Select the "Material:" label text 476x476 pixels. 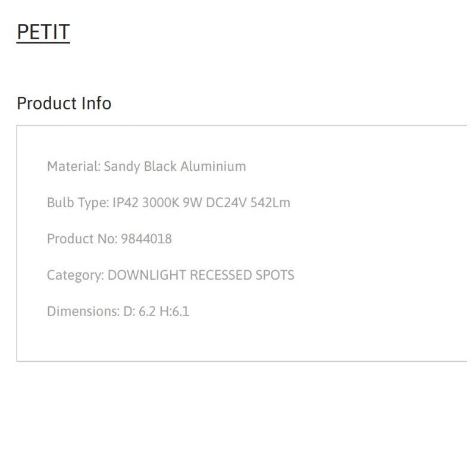point(74,166)
